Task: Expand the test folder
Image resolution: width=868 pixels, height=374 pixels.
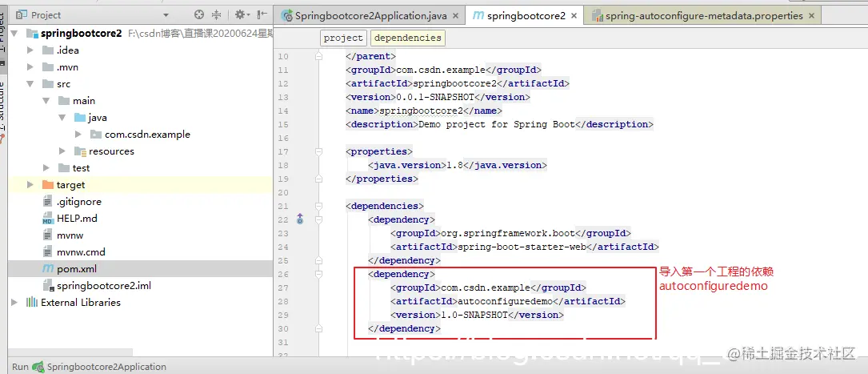Action: [x=46, y=168]
